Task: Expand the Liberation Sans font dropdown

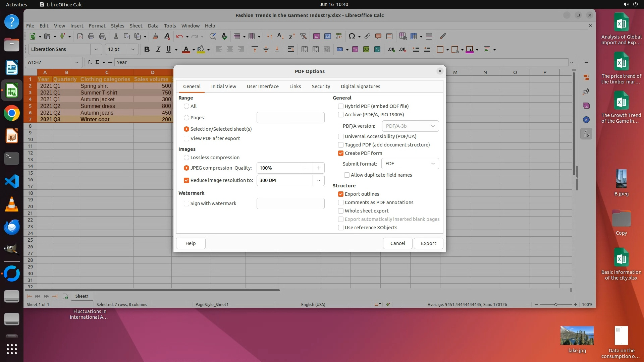Action: [96, 49]
